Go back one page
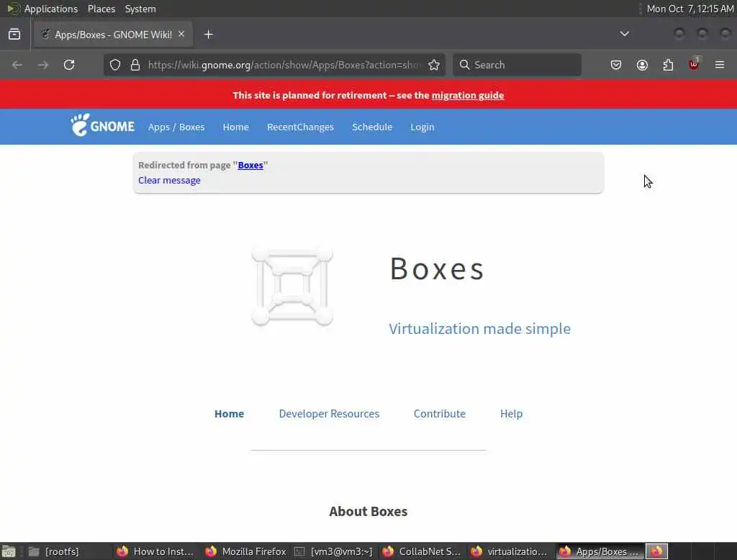 17,65
